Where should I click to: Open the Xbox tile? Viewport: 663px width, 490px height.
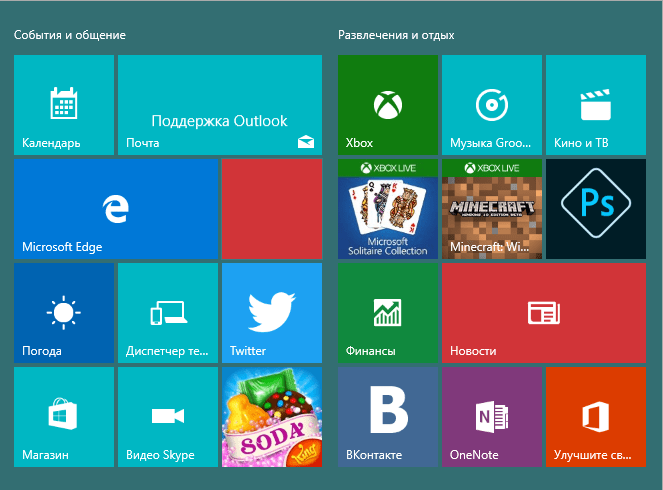click(x=388, y=105)
